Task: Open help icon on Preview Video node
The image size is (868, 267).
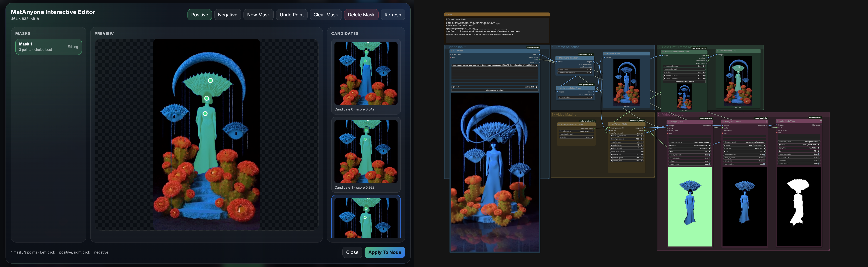Action: point(712,122)
